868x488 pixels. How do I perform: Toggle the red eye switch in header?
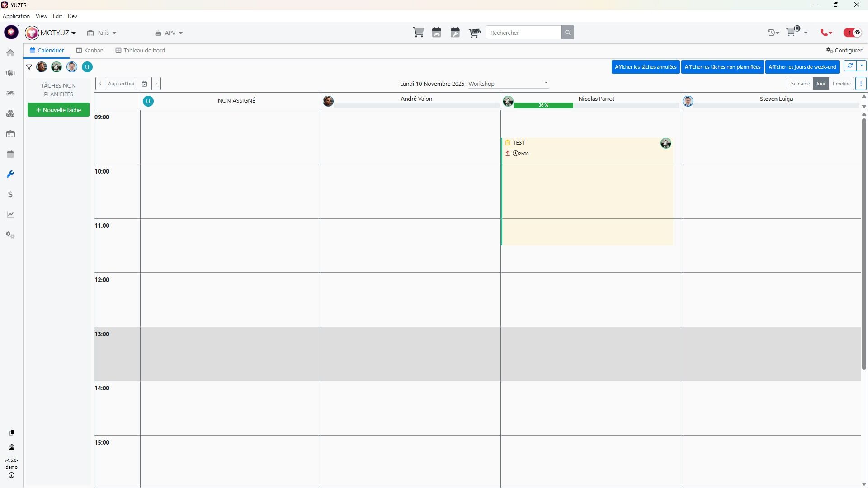pyautogui.click(x=853, y=33)
